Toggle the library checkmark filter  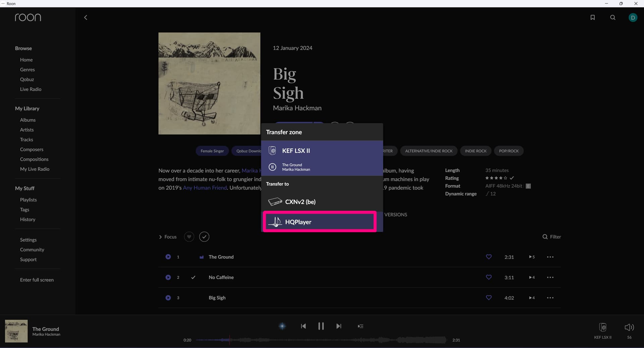[x=204, y=237]
